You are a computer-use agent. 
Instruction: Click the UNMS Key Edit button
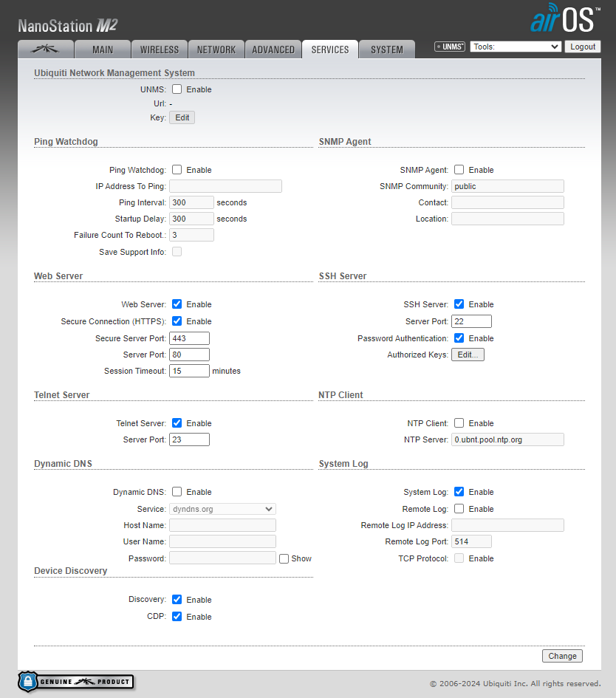point(182,117)
